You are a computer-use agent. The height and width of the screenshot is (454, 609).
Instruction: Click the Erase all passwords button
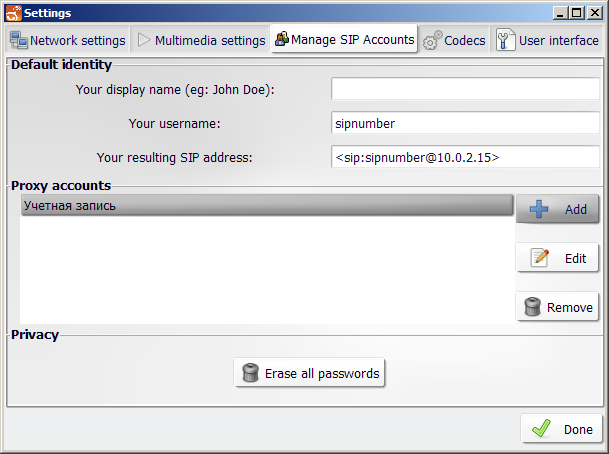pos(310,373)
